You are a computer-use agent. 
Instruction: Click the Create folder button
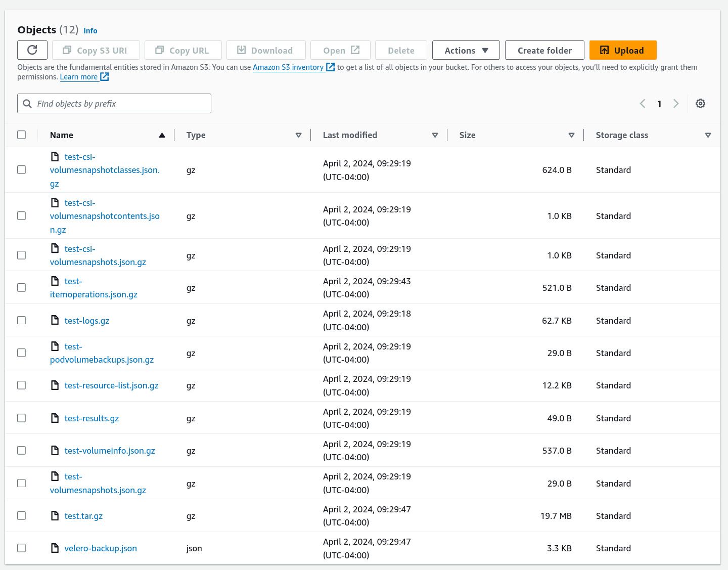pos(544,50)
